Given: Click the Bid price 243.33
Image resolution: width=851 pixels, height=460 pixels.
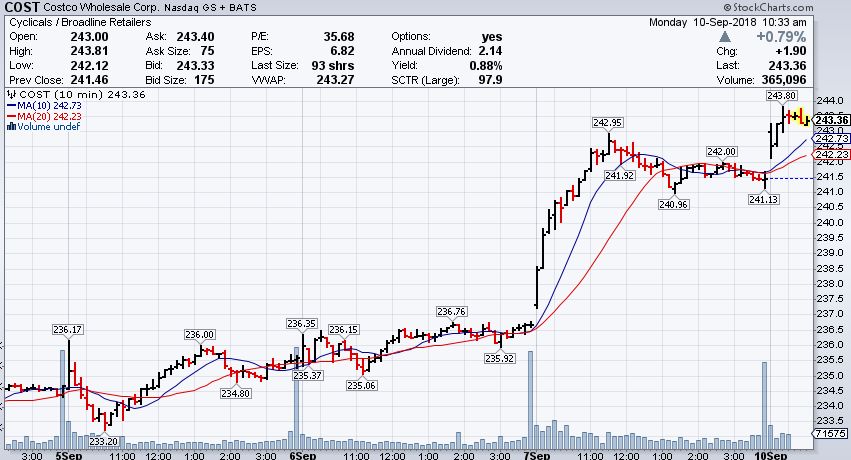Looking at the screenshot, I should 195,66.
